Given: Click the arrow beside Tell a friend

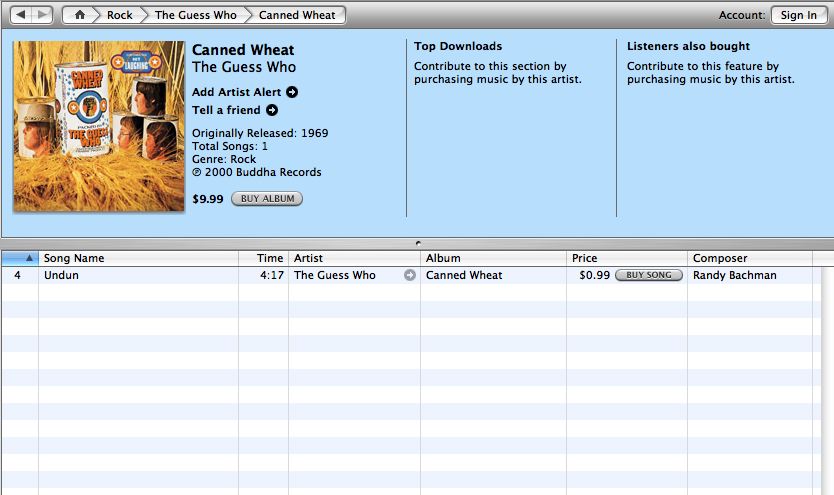Looking at the screenshot, I should pyautogui.click(x=272, y=110).
